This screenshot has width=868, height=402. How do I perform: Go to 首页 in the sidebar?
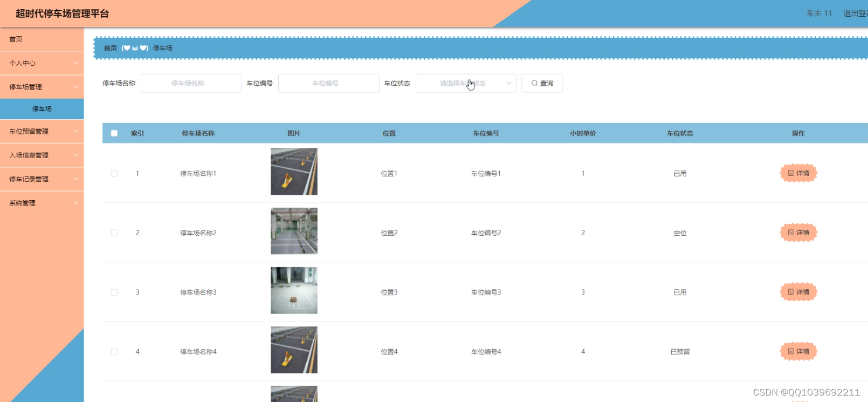click(42, 39)
